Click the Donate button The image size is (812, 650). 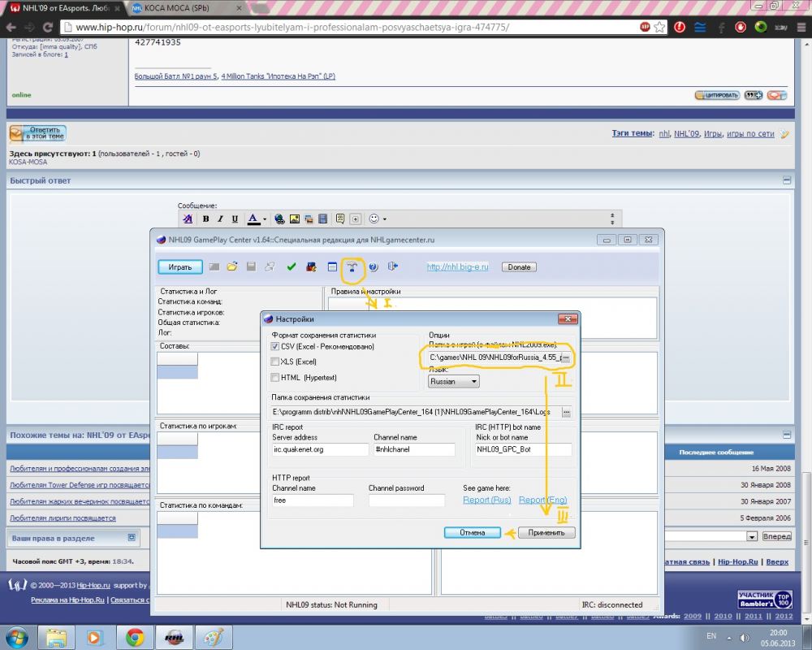click(519, 267)
